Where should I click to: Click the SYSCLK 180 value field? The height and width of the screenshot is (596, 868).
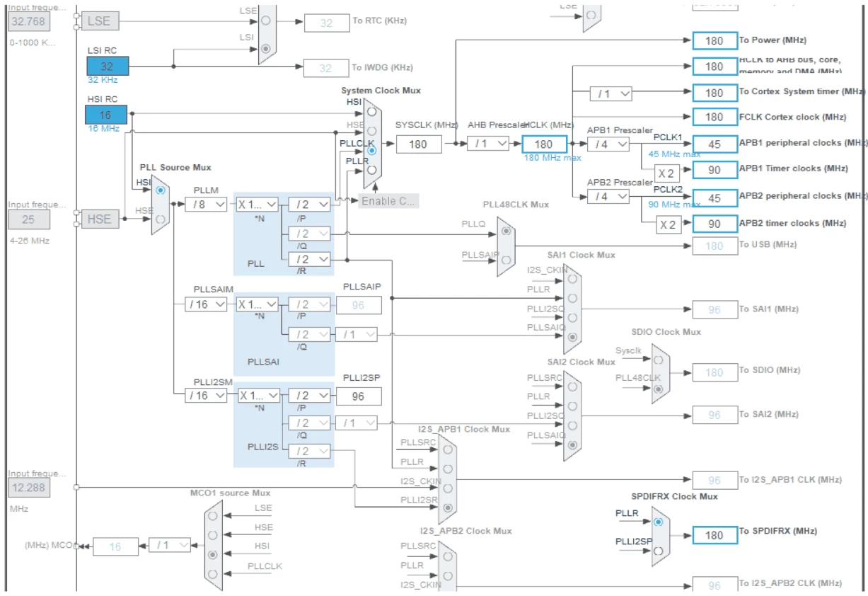point(419,144)
